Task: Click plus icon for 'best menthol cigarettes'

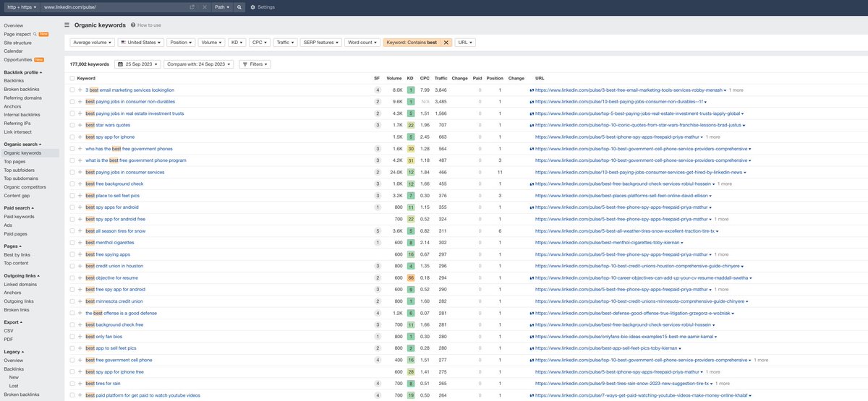Action: (x=80, y=243)
